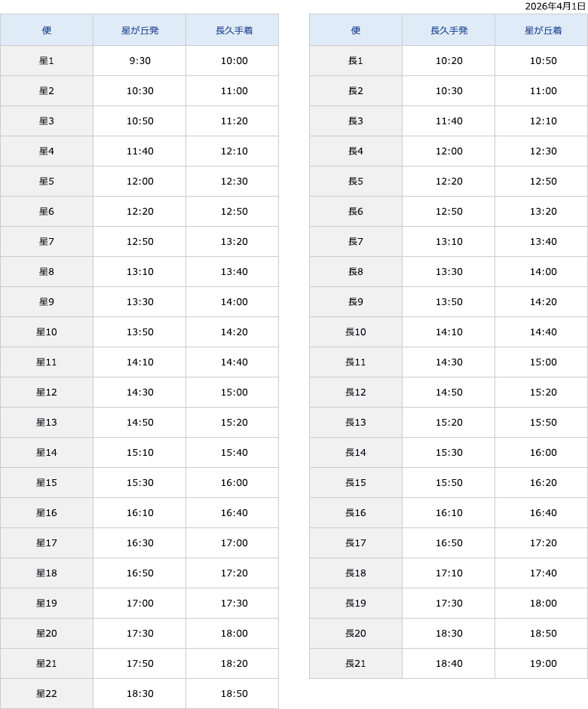Viewport: 588px width, 709px height.
Task: Click the 長13 row label
Action: (356, 423)
